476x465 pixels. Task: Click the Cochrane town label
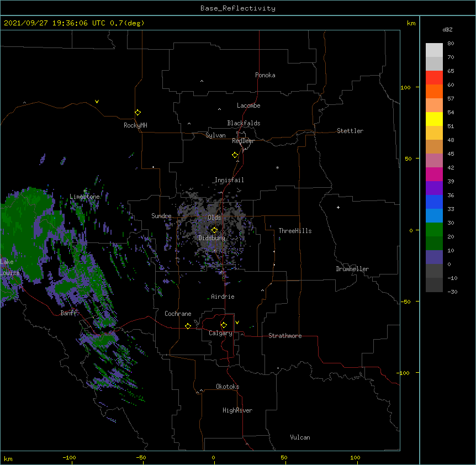coord(178,314)
